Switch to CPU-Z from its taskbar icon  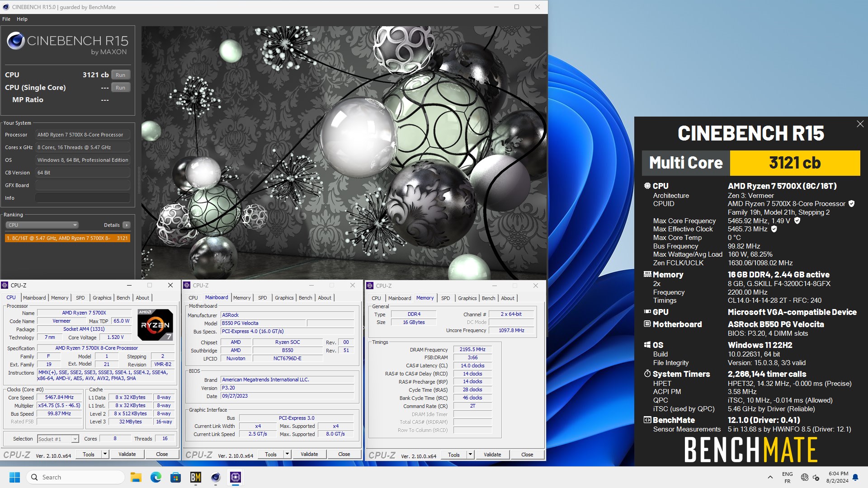(x=236, y=477)
